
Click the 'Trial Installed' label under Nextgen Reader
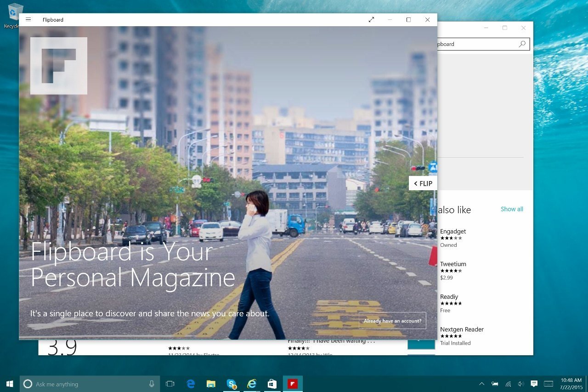[x=455, y=343]
